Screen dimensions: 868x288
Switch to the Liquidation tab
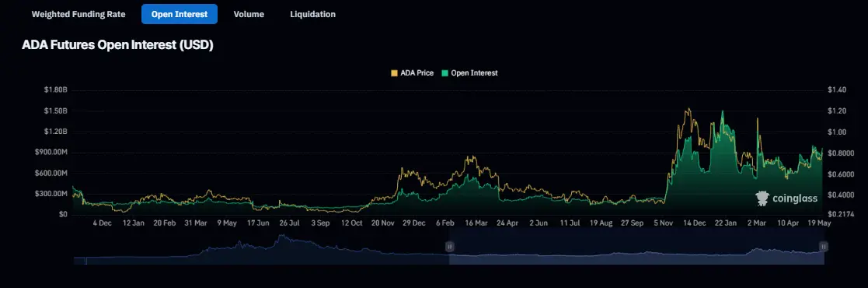click(x=312, y=15)
